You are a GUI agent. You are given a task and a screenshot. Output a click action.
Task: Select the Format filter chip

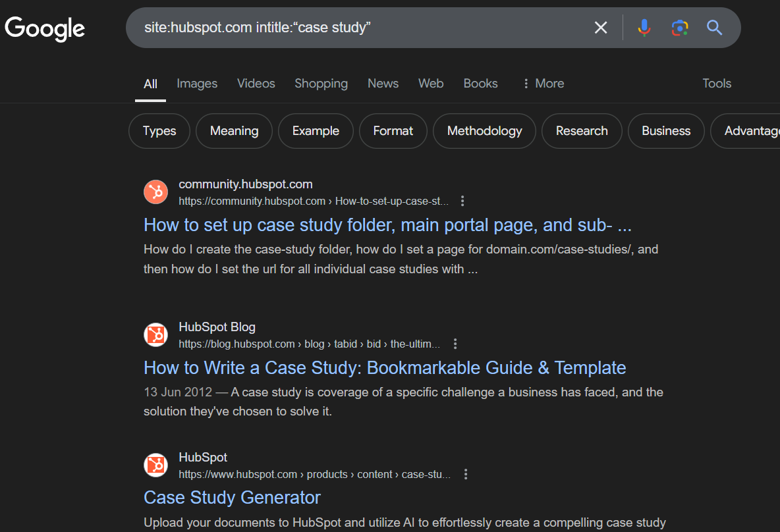[393, 131]
